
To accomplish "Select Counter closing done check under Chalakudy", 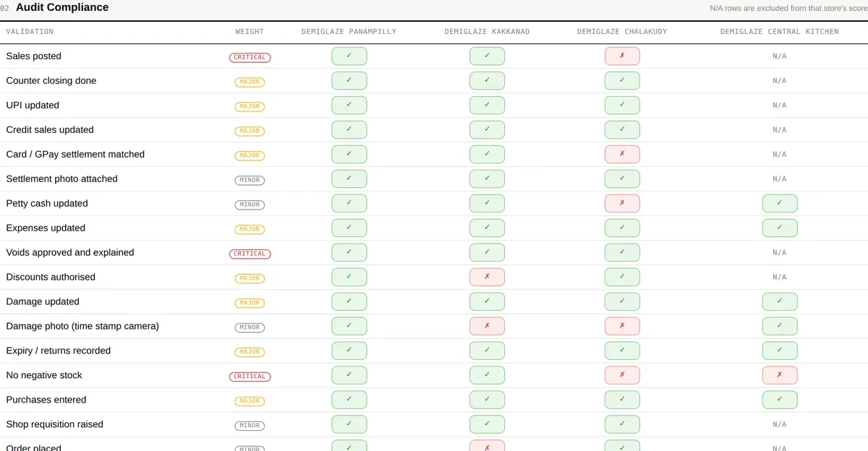I will pos(622,81).
